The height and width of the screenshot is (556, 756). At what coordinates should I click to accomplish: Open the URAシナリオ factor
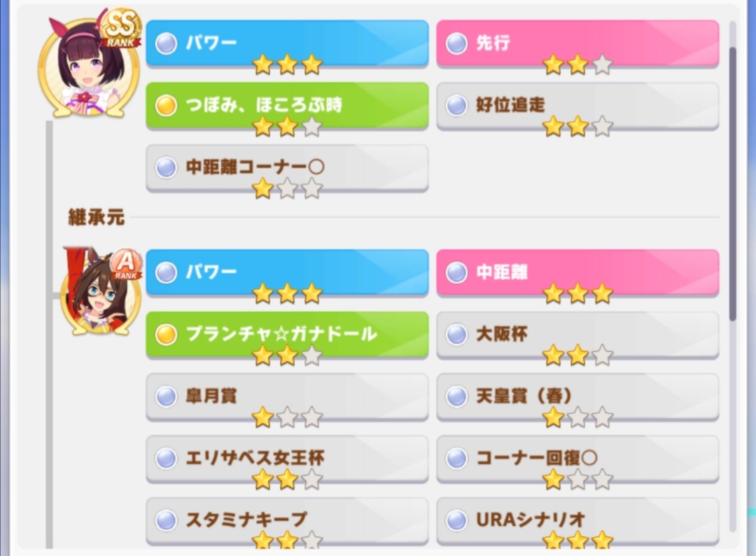click(x=577, y=521)
